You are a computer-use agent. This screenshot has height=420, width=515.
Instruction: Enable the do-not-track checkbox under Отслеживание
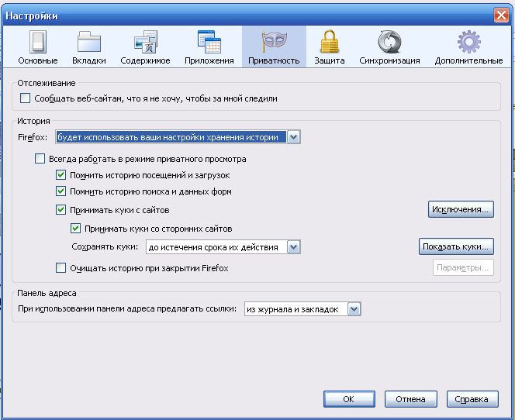pyautogui.click(x=25, y=98)
